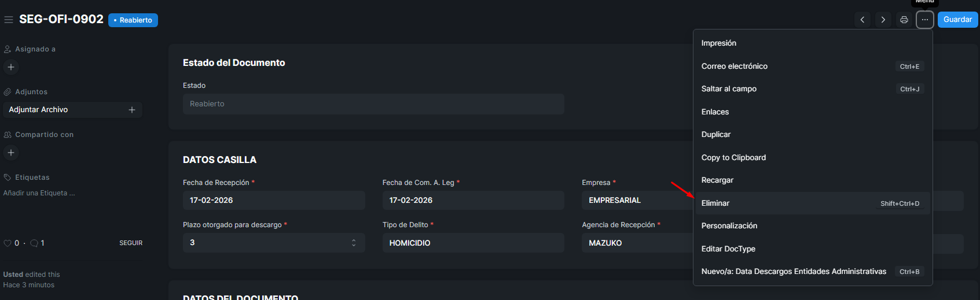Share document via Compartido con plus
Viewport: 980px width, 300px height.
[x=11, y=153]
